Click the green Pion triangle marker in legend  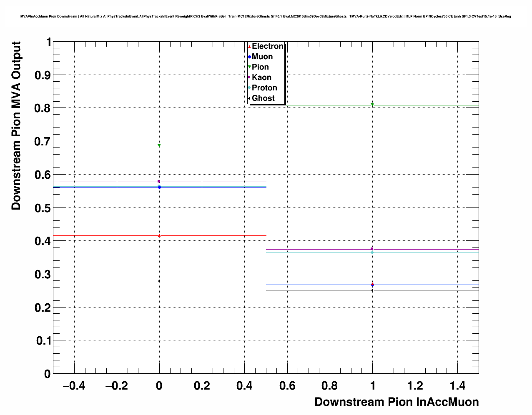249,67
